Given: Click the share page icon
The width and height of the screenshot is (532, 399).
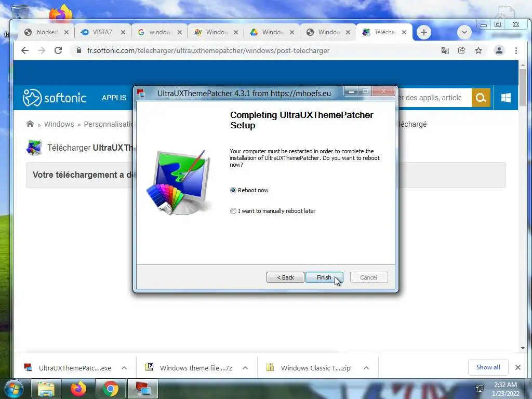Looking at the screenshot, I should (461, 50).
